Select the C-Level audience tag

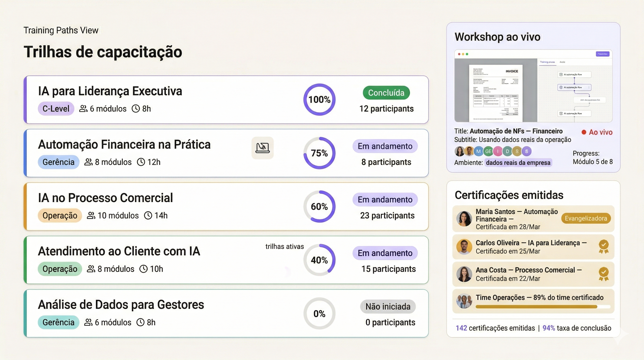55,109
